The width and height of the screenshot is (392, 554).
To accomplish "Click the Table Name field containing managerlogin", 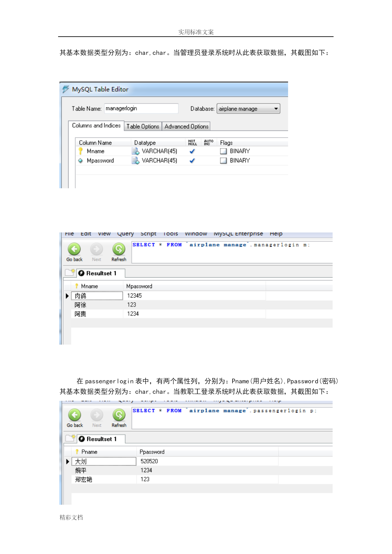I will pos(141,108).
